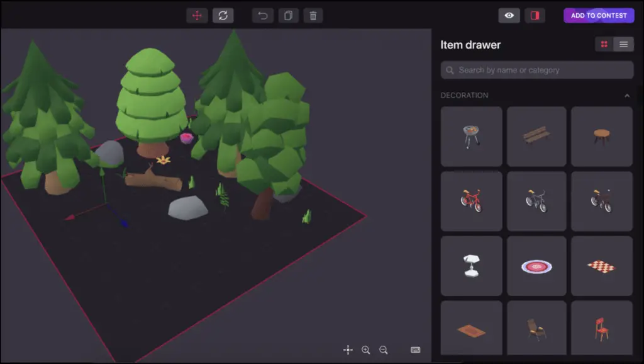The width and height of the screenshot is (644, 364).
Task: Zoom in with the magnifier plus icon
Action: click(x=365, y=350)
